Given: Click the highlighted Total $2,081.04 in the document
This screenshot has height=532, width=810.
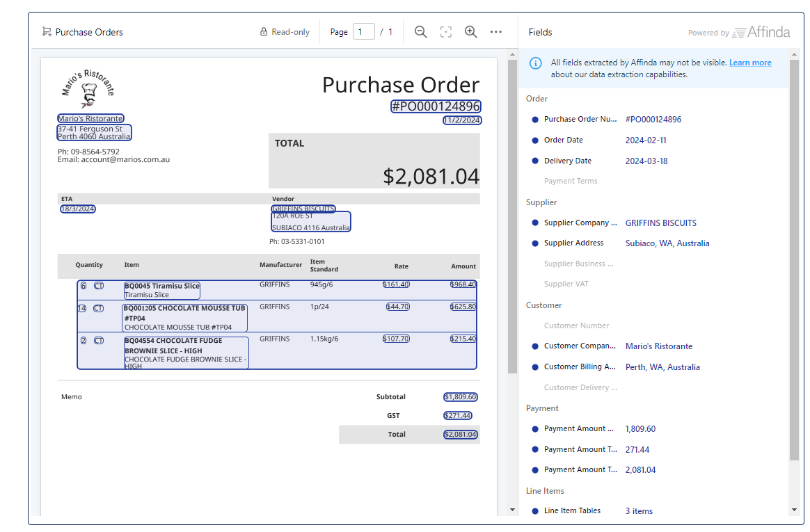Looking at the screenshot, I should click(460, 435).
